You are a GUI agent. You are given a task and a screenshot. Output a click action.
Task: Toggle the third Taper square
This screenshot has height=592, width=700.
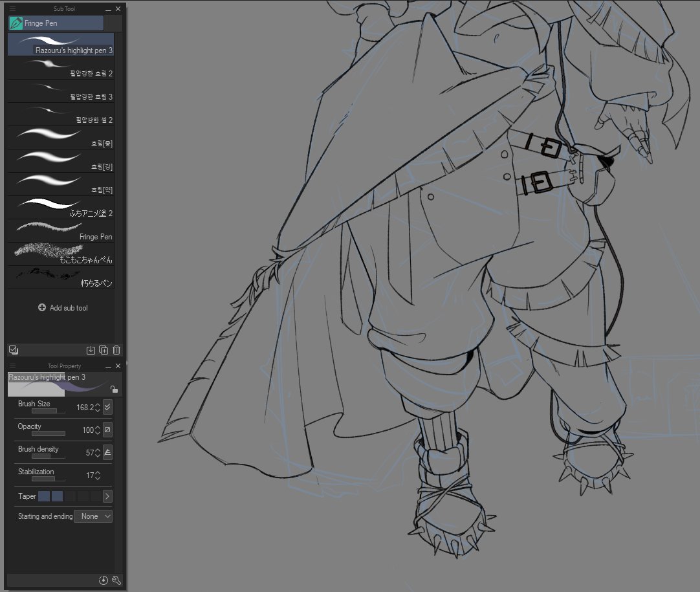pyautogui.click(x=70, y=496)
